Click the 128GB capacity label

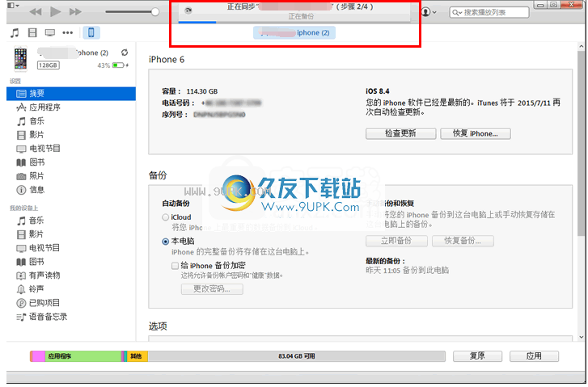click(48, 65)
